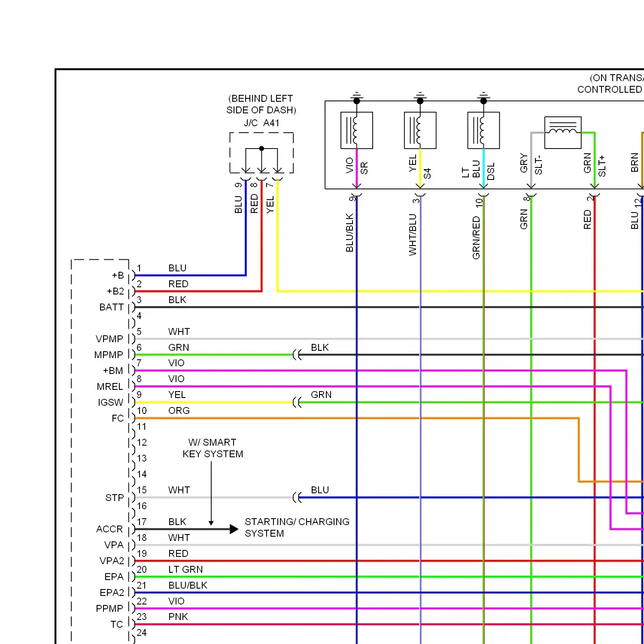Click the 'SLT-' terminal label
The width and height of the screenshot is (644, 644).
click(539, 165)
